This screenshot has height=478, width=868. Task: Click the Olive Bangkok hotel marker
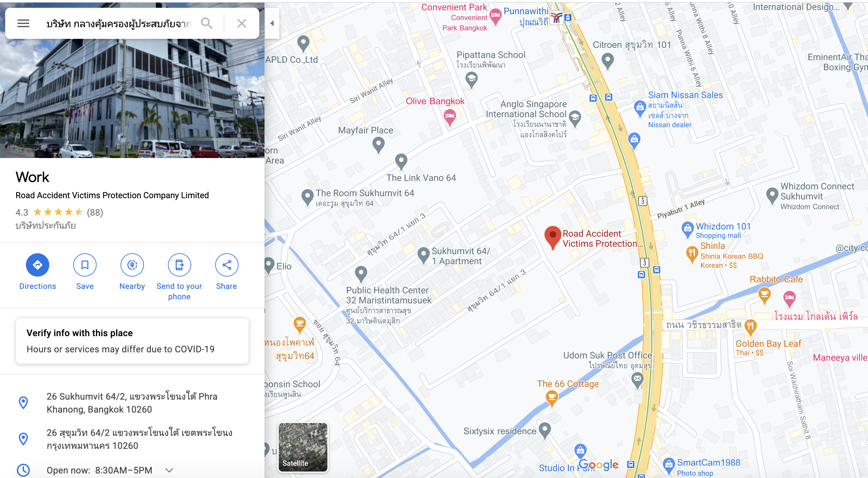click(450, 118)
